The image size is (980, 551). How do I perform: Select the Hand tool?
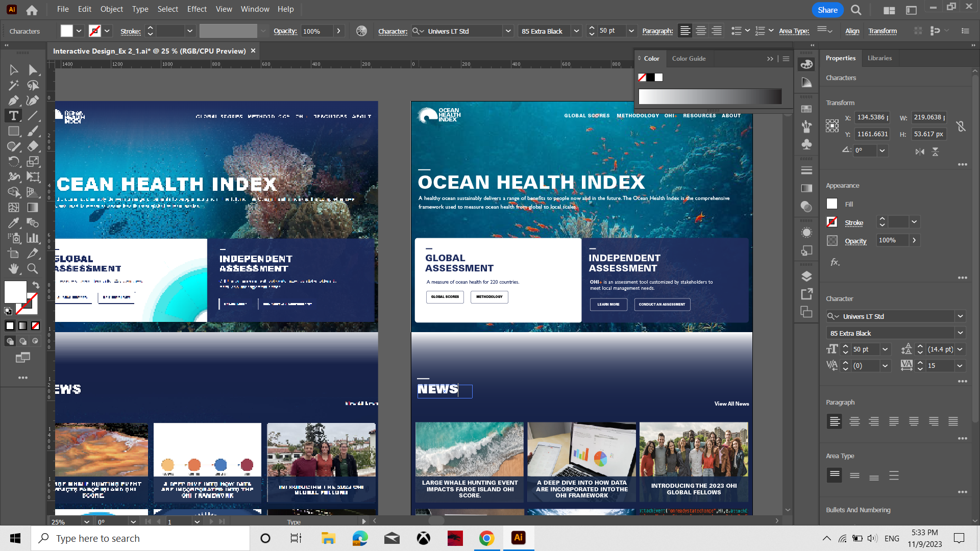pos(14,269)
